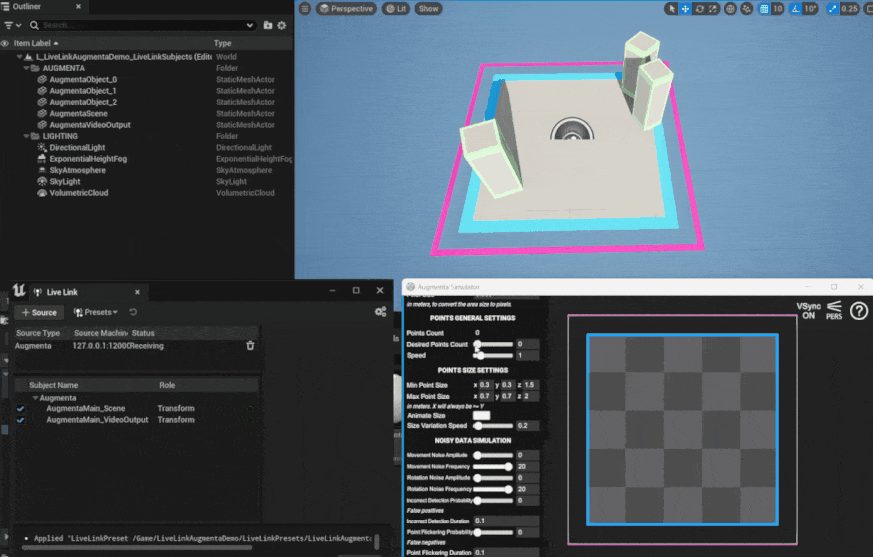Sort Outliner by Type column

[223, 43]
